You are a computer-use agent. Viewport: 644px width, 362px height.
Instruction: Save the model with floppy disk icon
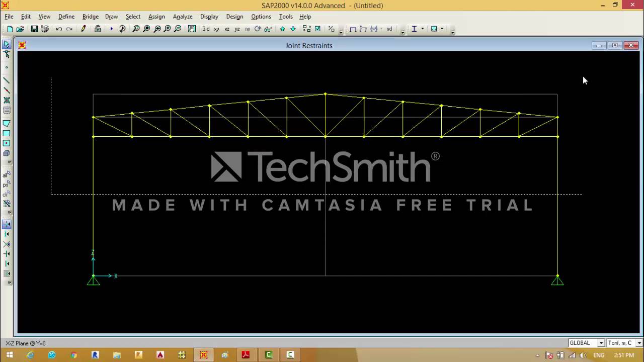[x=34, y=29]
